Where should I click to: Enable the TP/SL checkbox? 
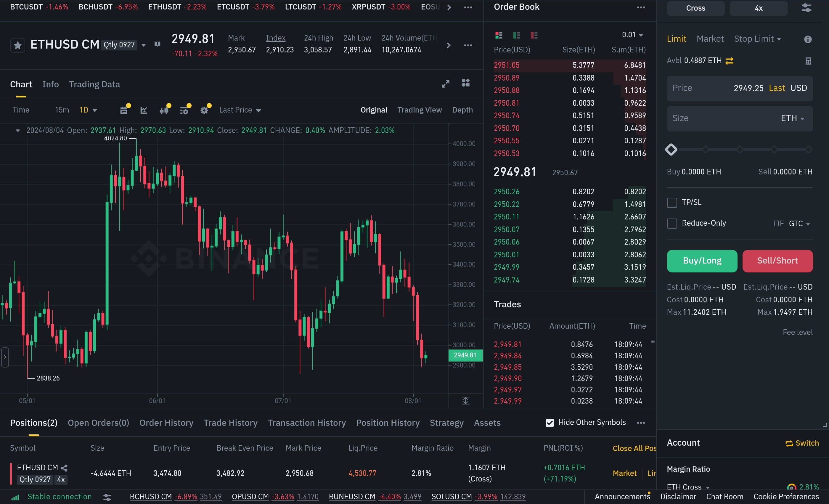pyautogui.click(x=672, y=203)
